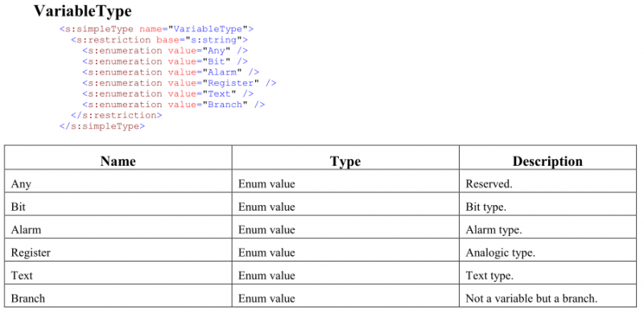The image size is (644, 313).
Task: Select the s:simpleType opening tag line
Action: (x=156, y=29)
